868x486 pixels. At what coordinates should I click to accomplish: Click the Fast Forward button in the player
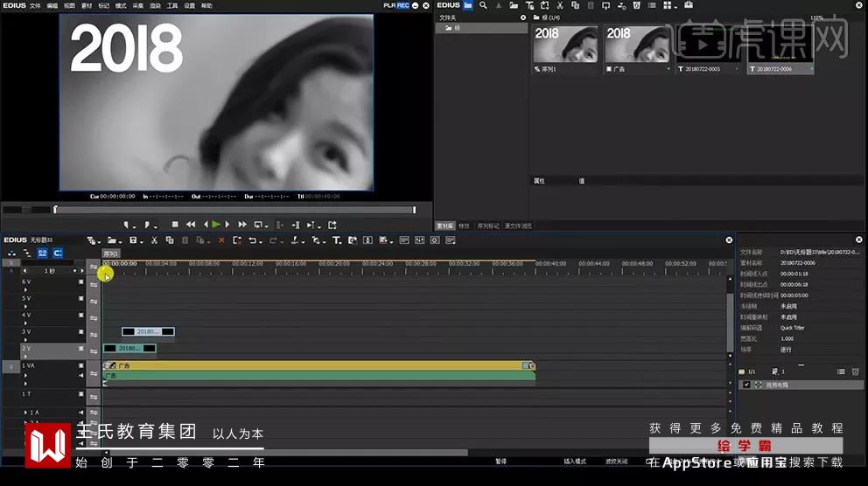tap(242, 225)
